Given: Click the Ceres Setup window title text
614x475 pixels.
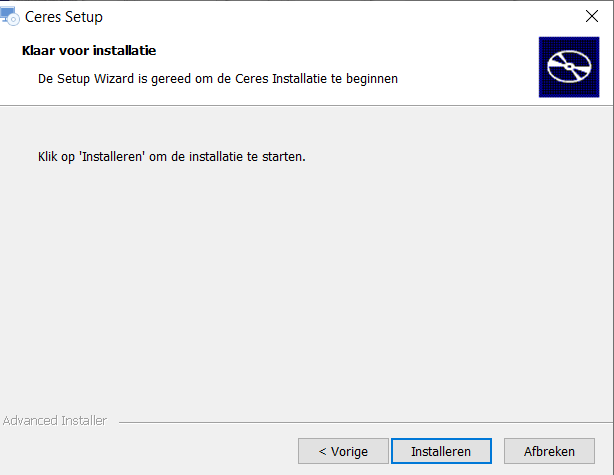Looking at the screenshot, I should coord(64,17).
